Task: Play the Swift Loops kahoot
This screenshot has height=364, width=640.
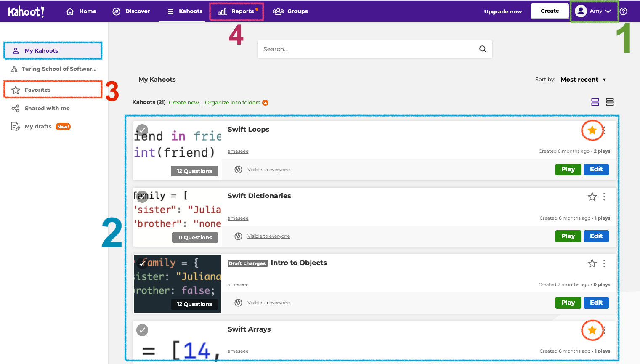Action: (x=568, y=170)
